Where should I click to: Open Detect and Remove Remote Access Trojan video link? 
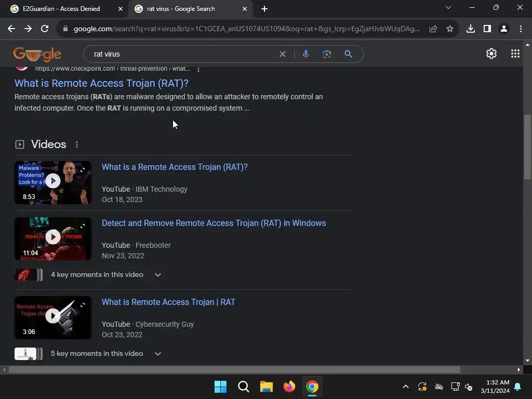[x=214, y=223]
